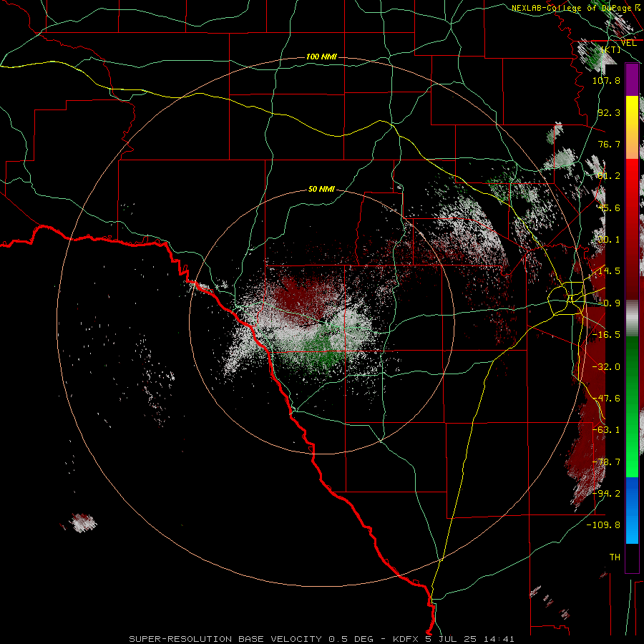The image size is (644, 644).
Task: Select the 30.1 velocity legend value
Action: pos(609,240)
